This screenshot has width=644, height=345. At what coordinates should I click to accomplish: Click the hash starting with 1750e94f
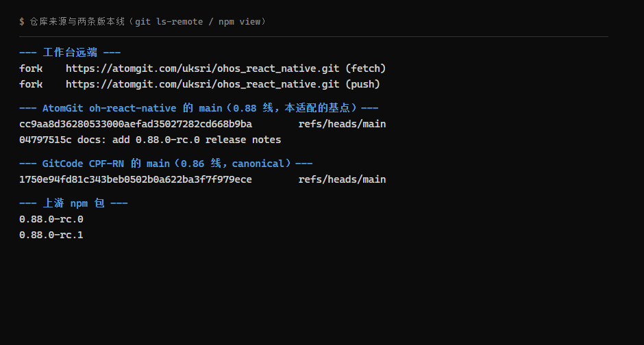[136, 179]
